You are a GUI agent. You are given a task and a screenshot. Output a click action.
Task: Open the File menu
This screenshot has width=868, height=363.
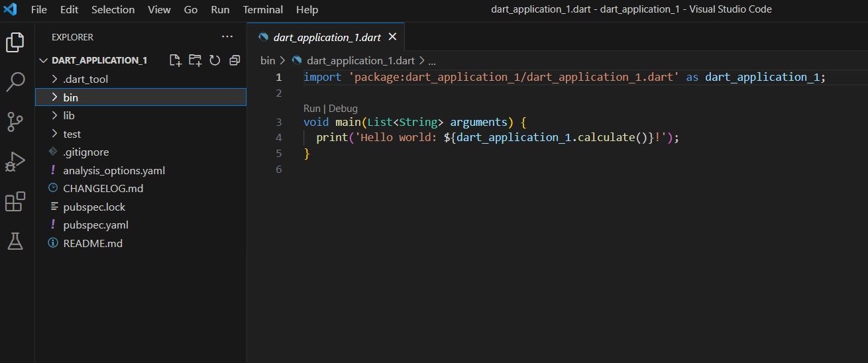click(x=39, y=9)
